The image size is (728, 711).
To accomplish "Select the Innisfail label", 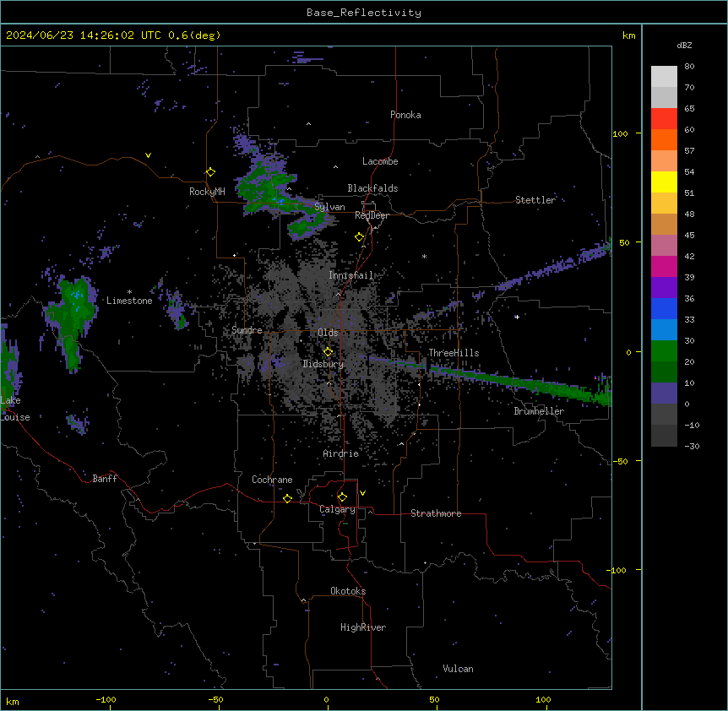I will click(x=350, y=275).
